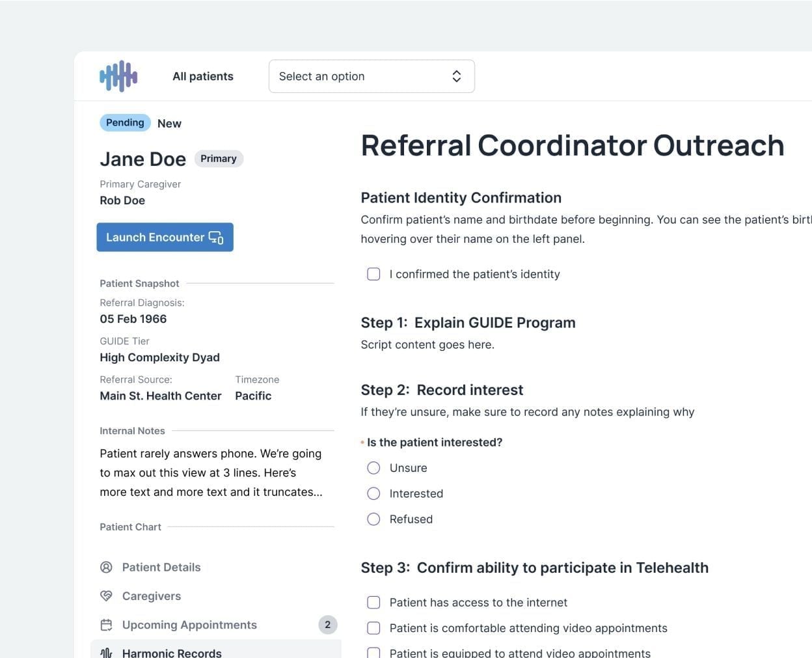Select the Refused radio option
812x658 pixels.
coord(373,519)
